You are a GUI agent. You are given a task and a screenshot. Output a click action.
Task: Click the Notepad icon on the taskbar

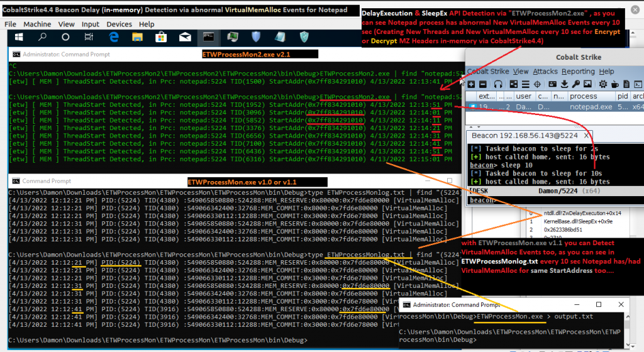tap(280, 37)
